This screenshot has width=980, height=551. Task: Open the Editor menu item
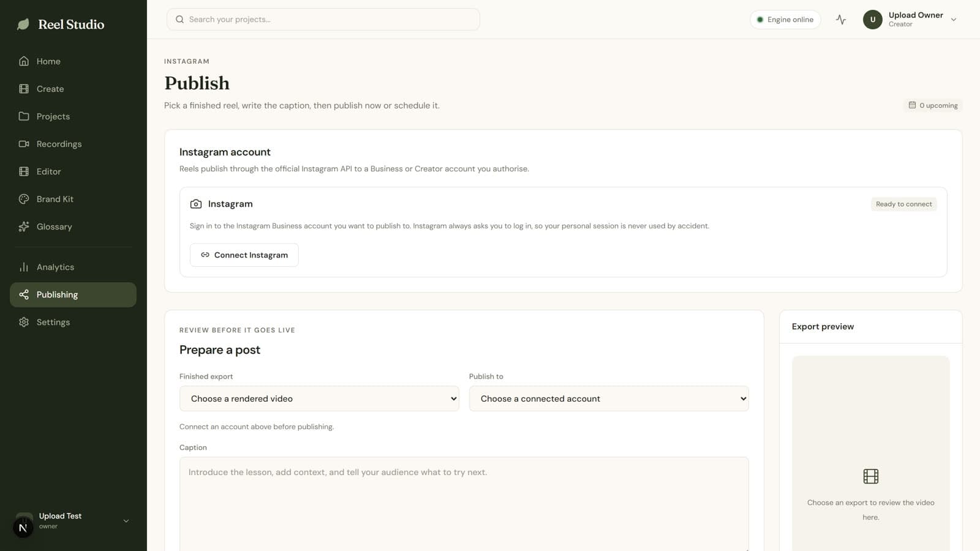click(73, 171)
